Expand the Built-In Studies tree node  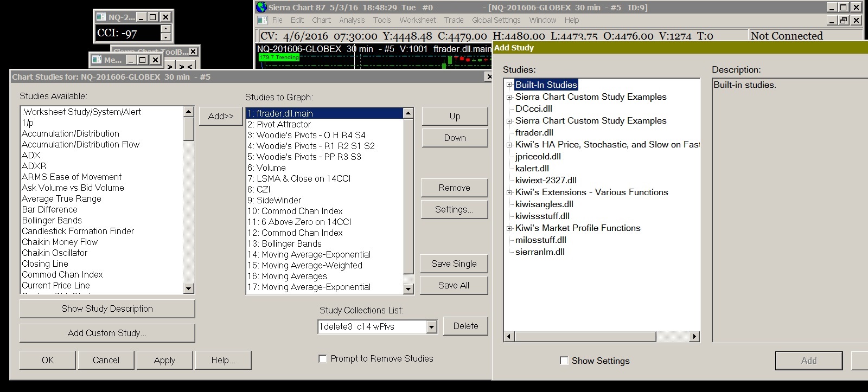[509, 85]
